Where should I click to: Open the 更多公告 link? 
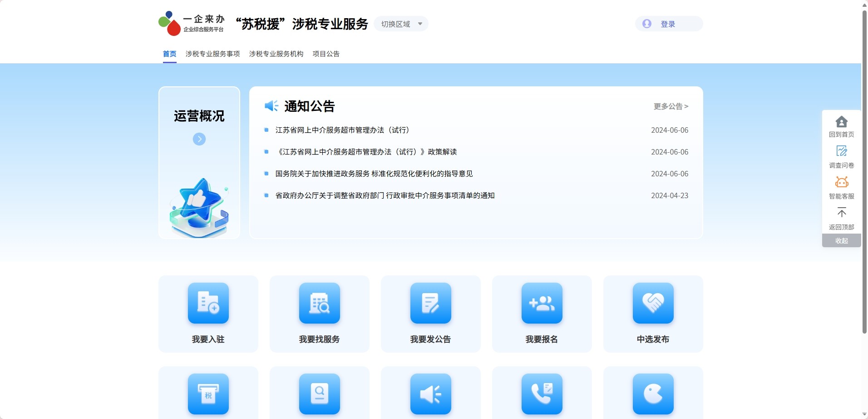coord(671,106)
